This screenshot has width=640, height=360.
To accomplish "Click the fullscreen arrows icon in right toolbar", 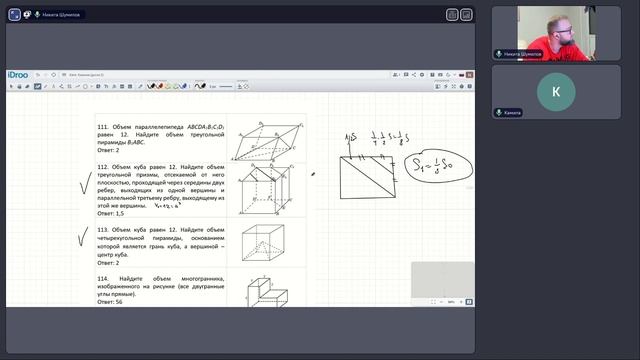I will tap(453, 86).
